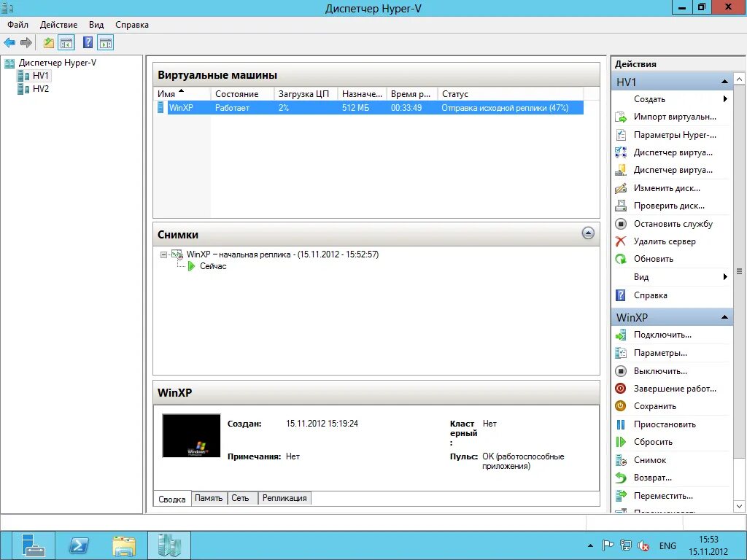Collapse the HV1 actions section
Image resolution: width=747 pixels, height=560 pixels.
pos(724,82)
